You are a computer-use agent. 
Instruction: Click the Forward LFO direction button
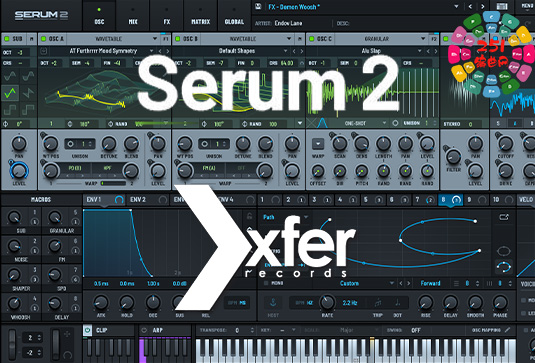(x=431, y=283)
